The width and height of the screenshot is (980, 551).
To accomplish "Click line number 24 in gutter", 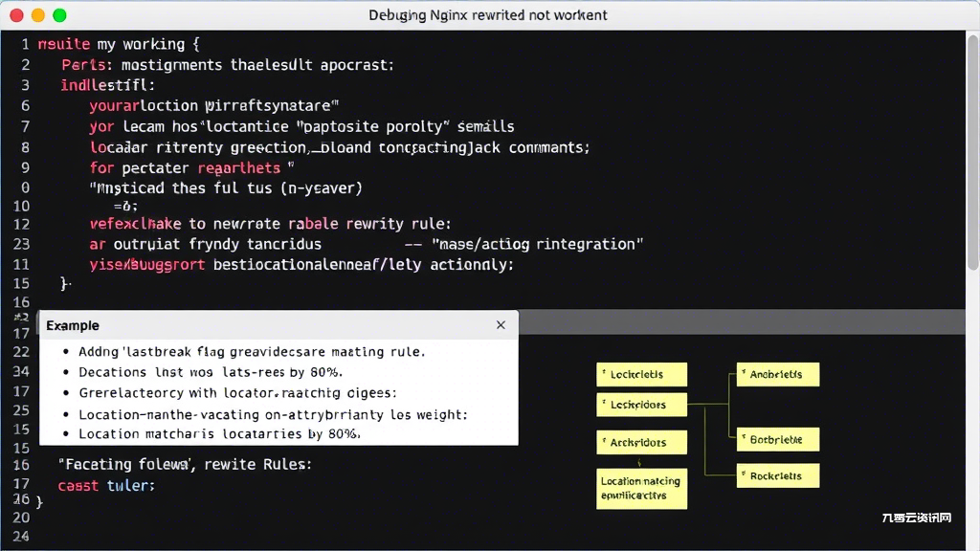I will coord(21,536).
